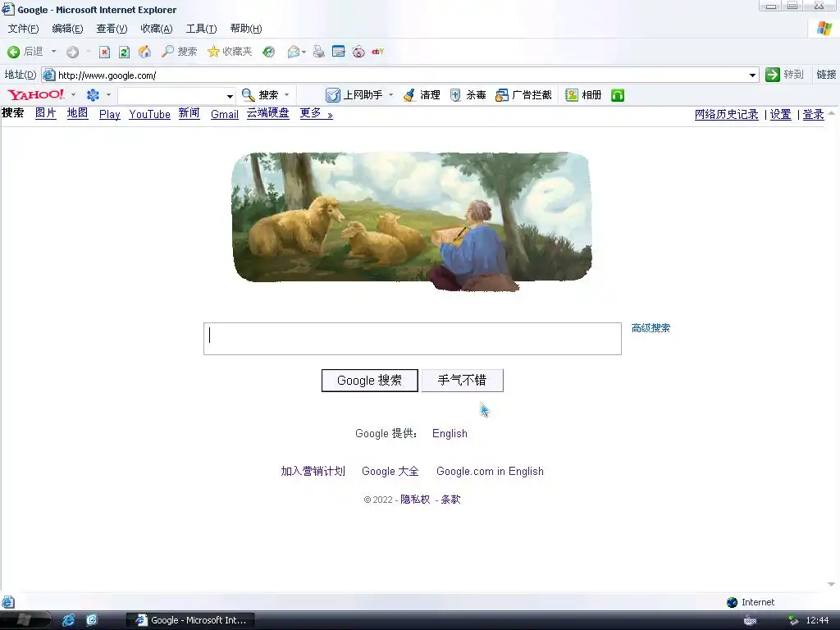The image size is (840, 630).
Task: Click the Edit page icon in toolbar
Action: [339, 52]
